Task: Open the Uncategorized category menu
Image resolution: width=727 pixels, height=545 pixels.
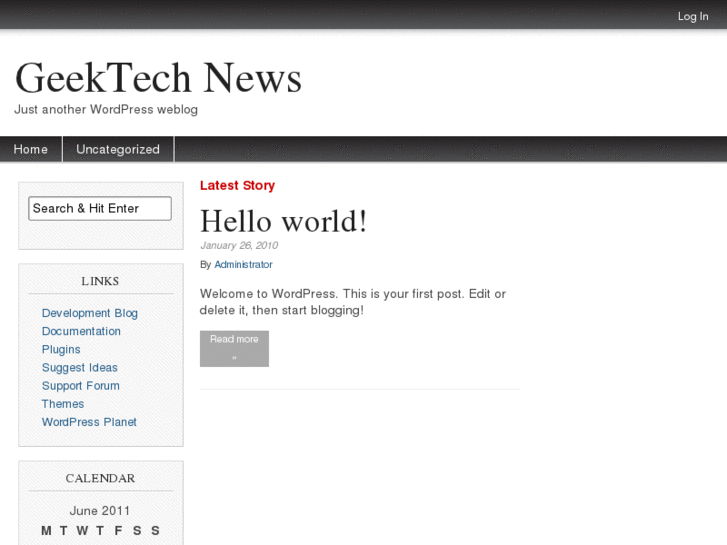Action: click(x=118, y=149)
